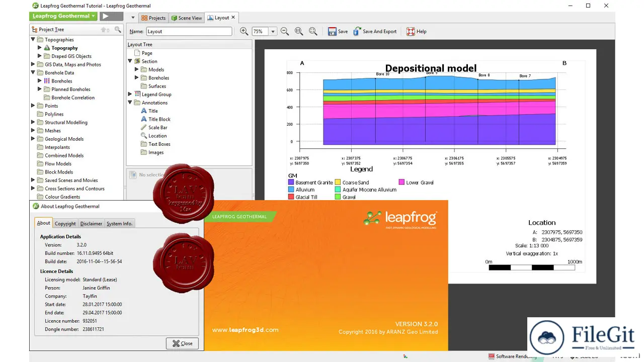This screenshot has width=644, height=362.
Task: Click the Project Tree up-arrow icon
Action: click(104, 30)
